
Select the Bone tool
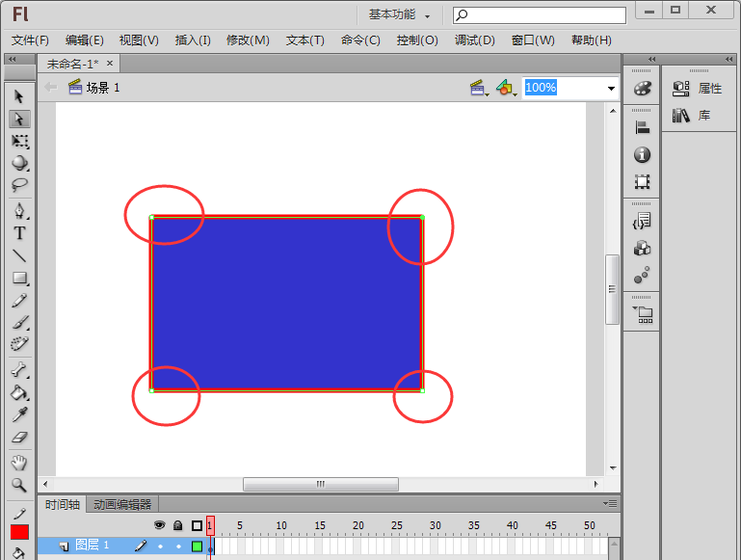[19, 370]
